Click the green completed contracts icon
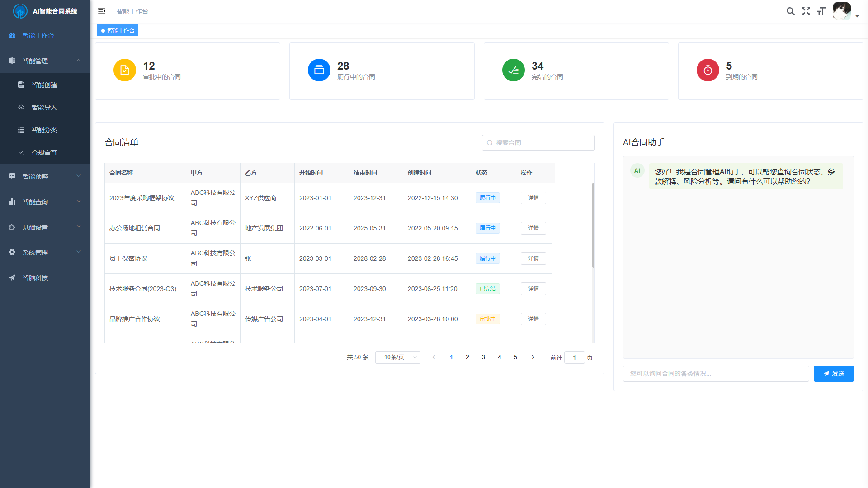 click(514, 70)
